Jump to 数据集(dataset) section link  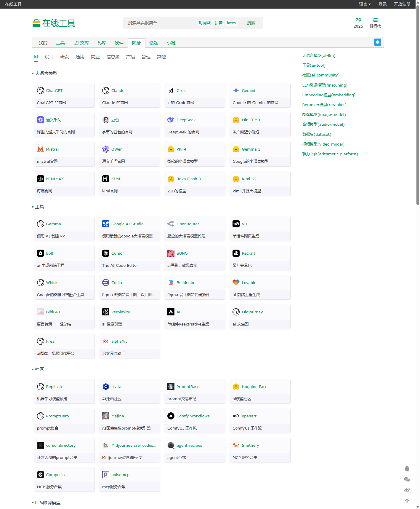tap(317, 134)
